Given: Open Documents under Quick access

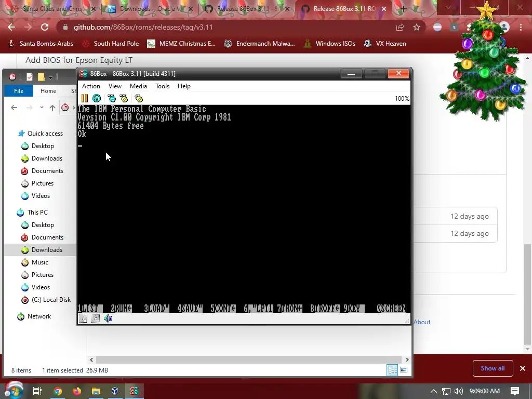Looking at the screenshot, I should coord(42,171).
